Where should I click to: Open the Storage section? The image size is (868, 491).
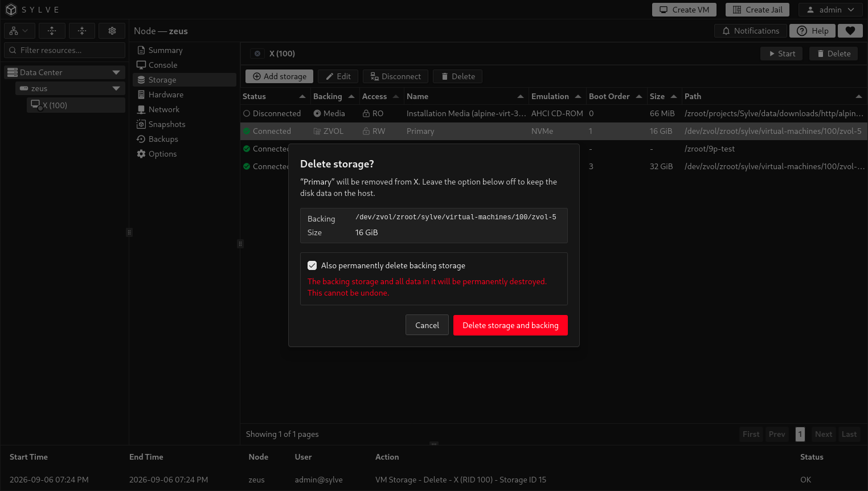(x=185, y=80)
